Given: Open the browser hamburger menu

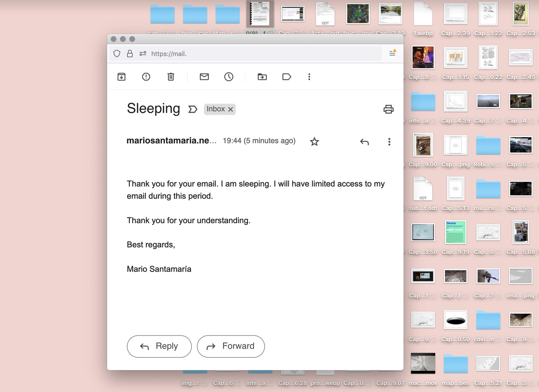Looking at the screenshot, I should coord(392,53).
